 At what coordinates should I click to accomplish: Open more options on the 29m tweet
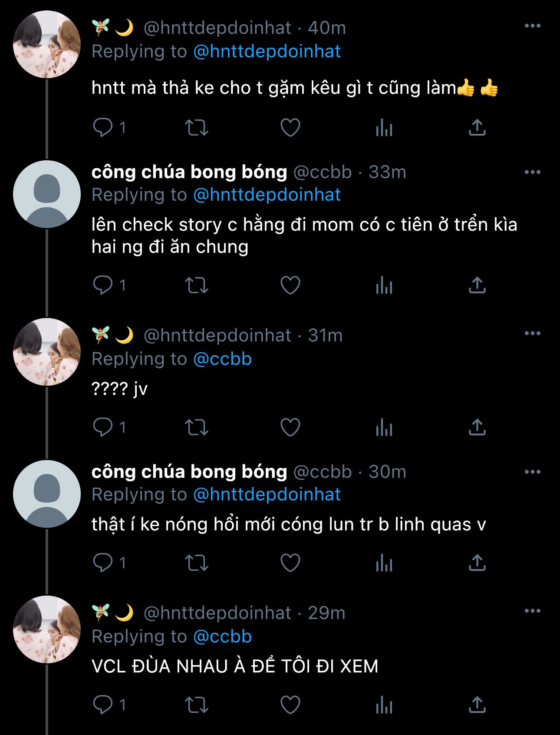click(x=532, y=611)
